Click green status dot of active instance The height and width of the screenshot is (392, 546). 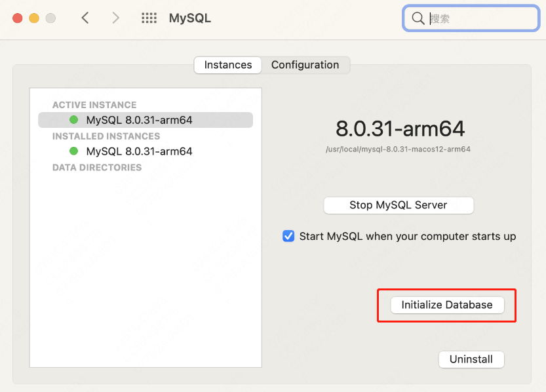74,120
